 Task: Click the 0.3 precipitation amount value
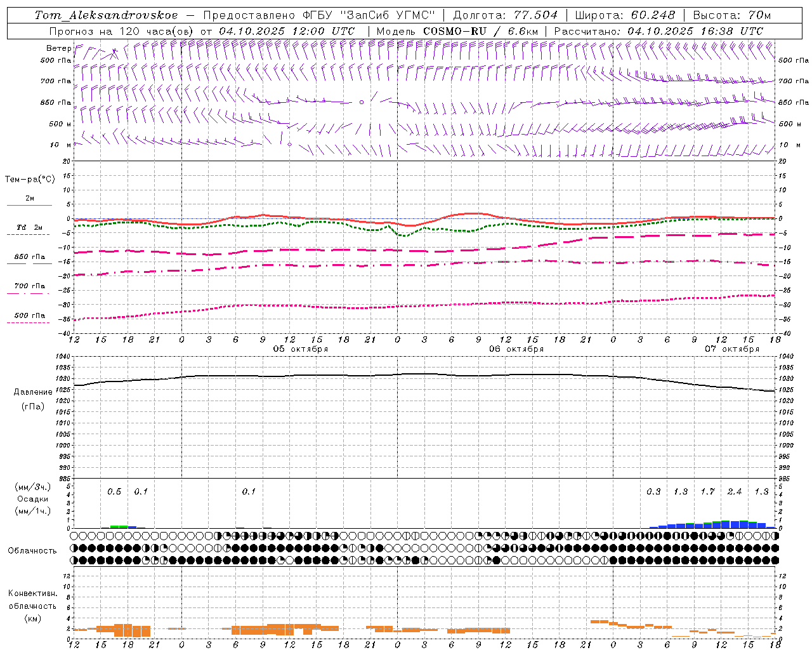point(653,492)
